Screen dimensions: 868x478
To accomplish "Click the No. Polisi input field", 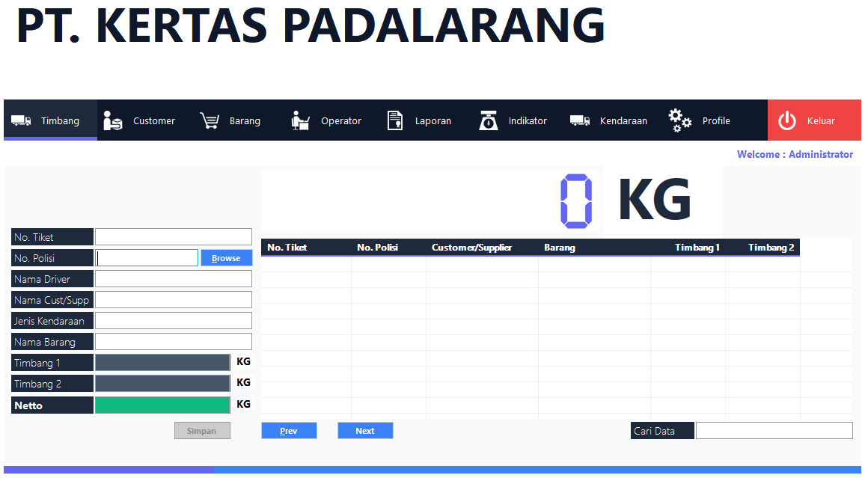I will click(147, 258).
